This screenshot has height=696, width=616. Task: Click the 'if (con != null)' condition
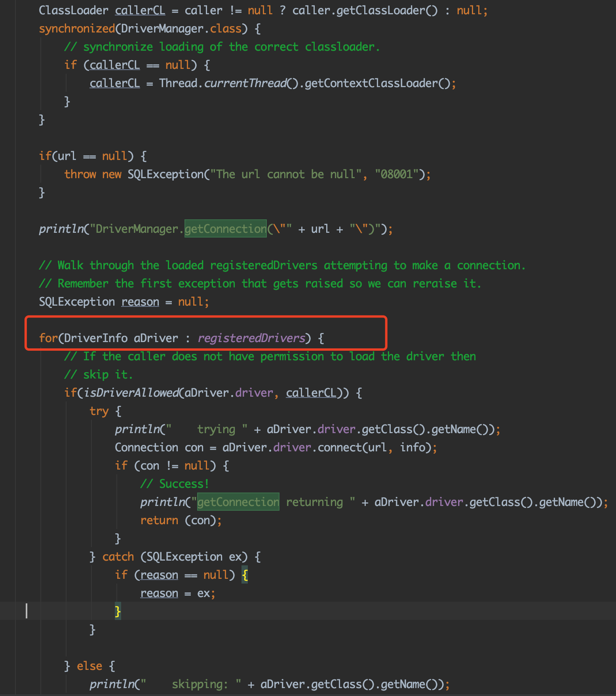pos(165,466)
